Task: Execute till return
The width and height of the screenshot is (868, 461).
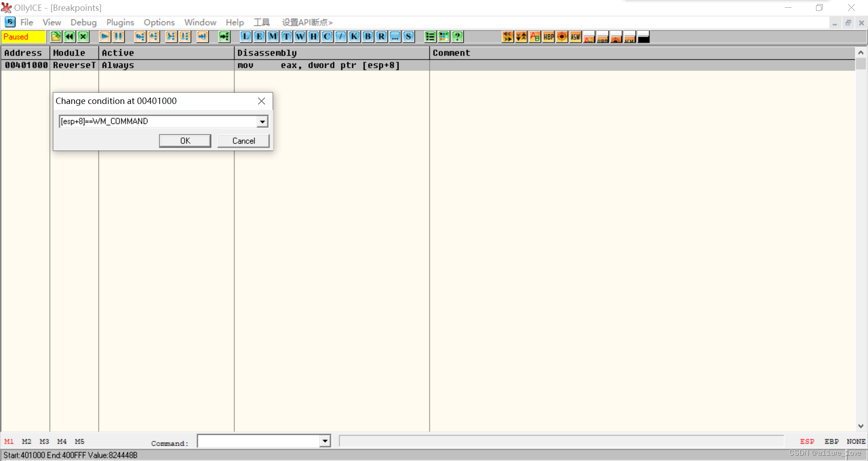Action: tap(202, 37)
